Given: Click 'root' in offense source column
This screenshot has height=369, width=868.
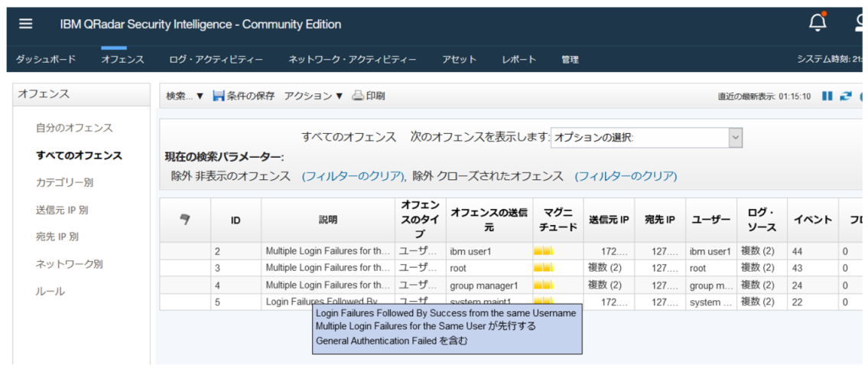Looking at the screenshot, I should coord(458,268).
